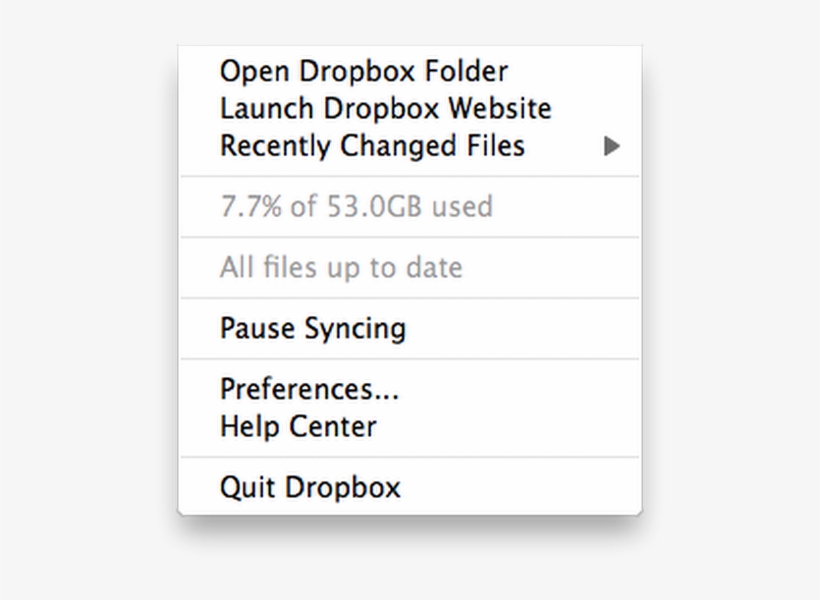Show recently changed files list
The height and width of the screenshot is (600, 820).
point(372,146)
